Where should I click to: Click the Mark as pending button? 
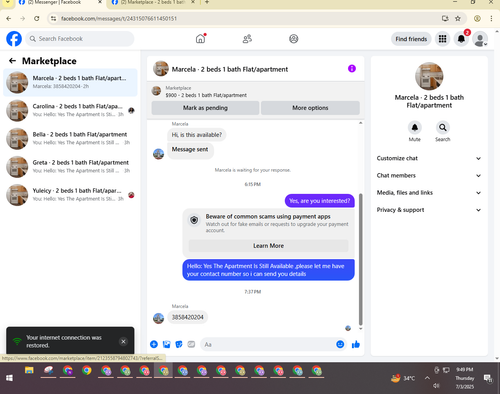click(x=205, y=108)
